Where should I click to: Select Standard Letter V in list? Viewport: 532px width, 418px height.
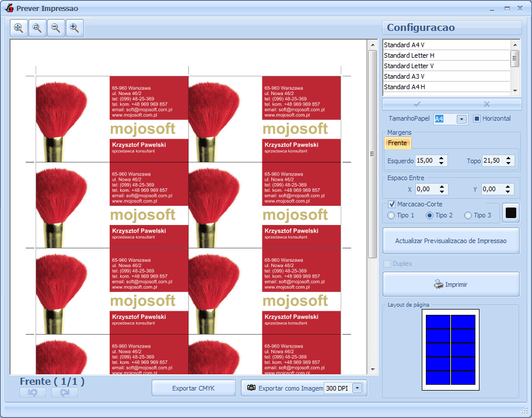click(446, 66)
